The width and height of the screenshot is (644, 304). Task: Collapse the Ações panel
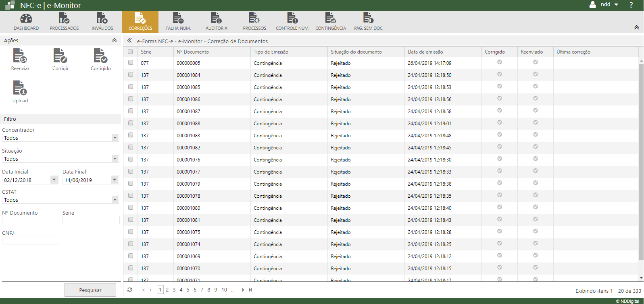[x=115, y=40]
